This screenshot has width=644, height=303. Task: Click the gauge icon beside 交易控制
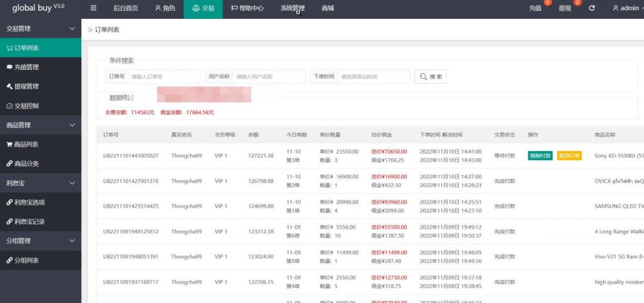click(9, 106)
